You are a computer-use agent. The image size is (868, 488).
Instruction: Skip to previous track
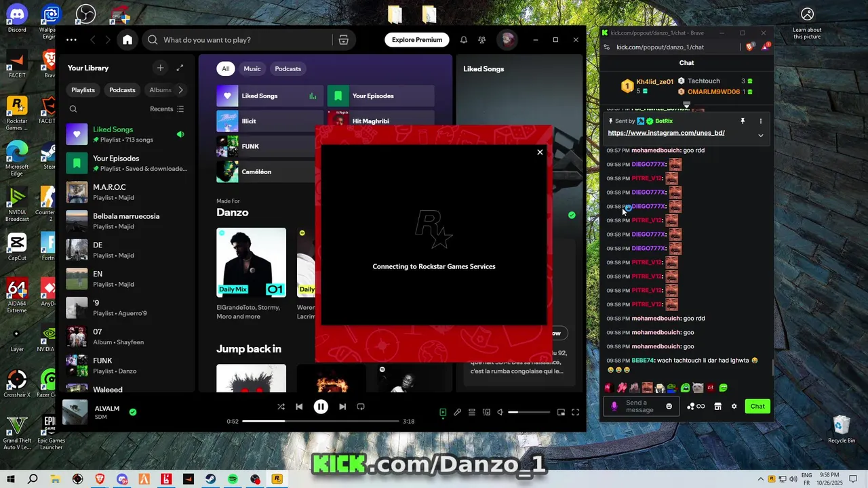pyautogui.click(x=299, y=407)
